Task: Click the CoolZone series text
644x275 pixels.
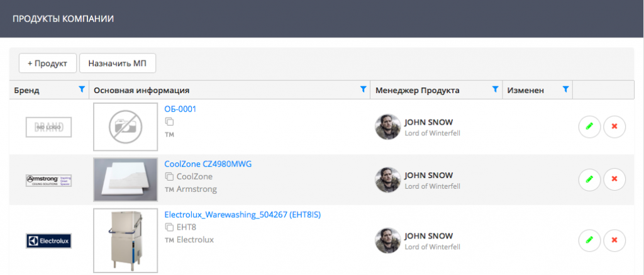Action: coord(195,177)
